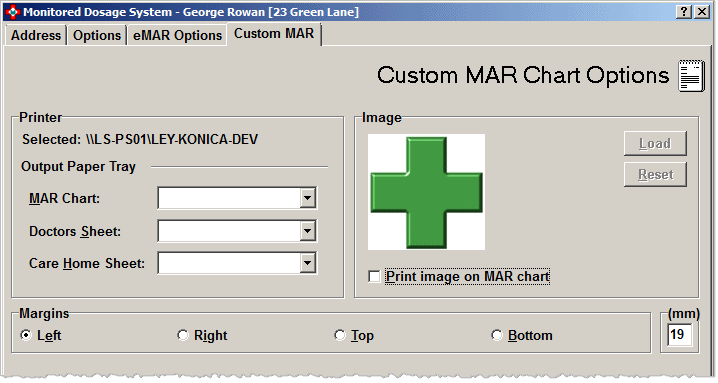
Task: Click the margin mm value field
Action: (680, 335)
